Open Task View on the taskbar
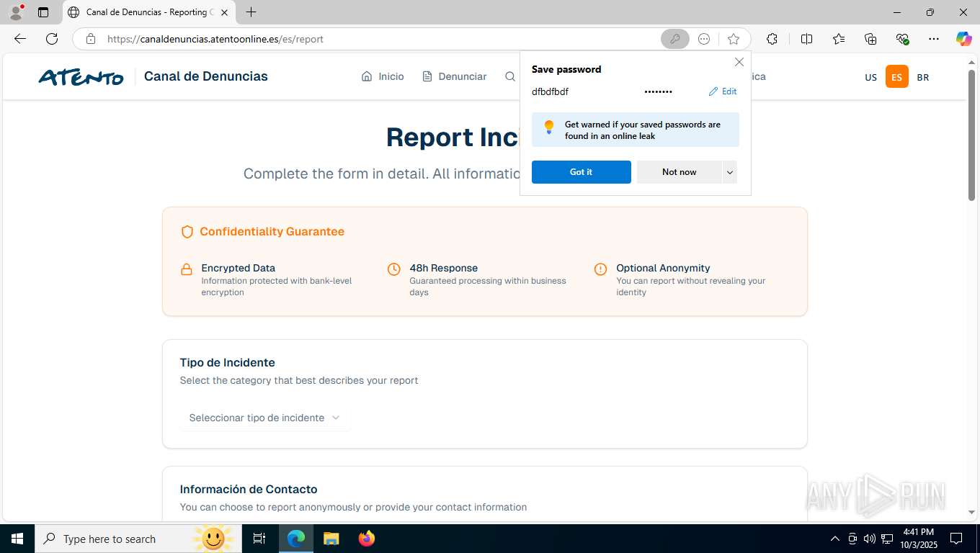Image resolution: width=980 pixels, height=553 pixels. point(259,539)
